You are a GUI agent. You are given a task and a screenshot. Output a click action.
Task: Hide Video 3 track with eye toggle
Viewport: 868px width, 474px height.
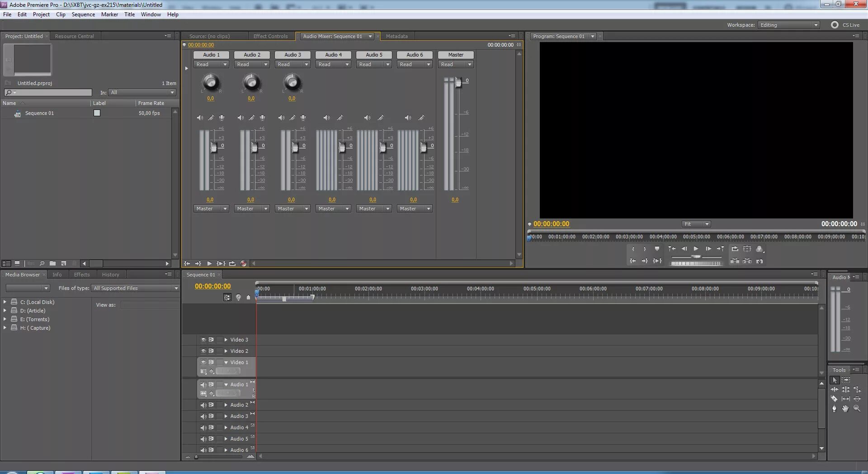tap(203, 340)
